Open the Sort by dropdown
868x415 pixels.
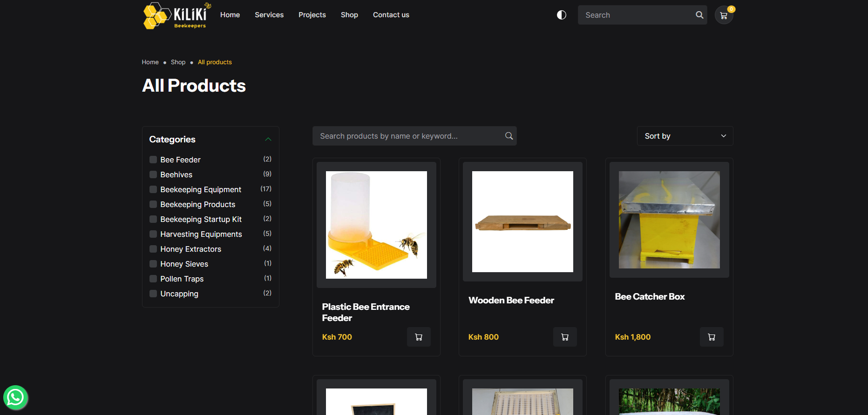click(x=685, y=136)
